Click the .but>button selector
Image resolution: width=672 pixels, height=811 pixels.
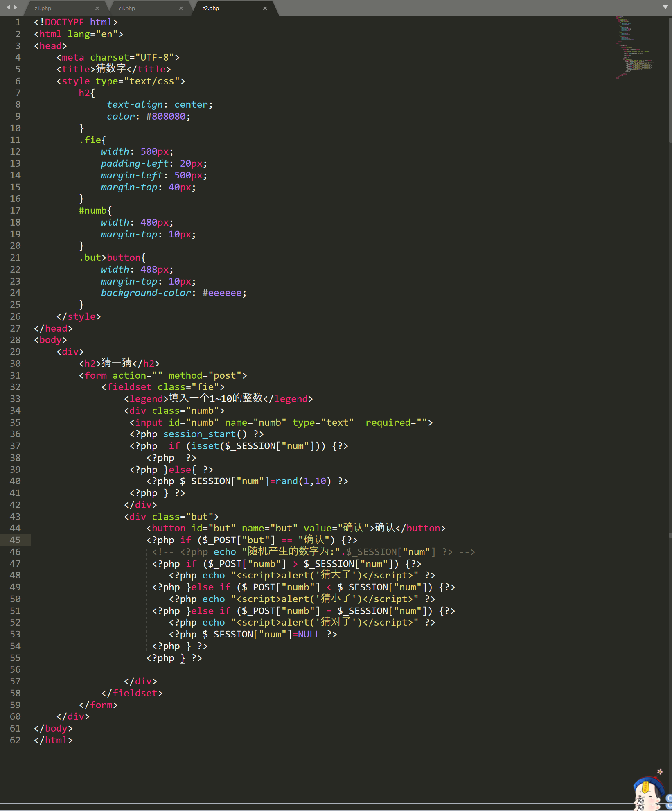[112, 258]
